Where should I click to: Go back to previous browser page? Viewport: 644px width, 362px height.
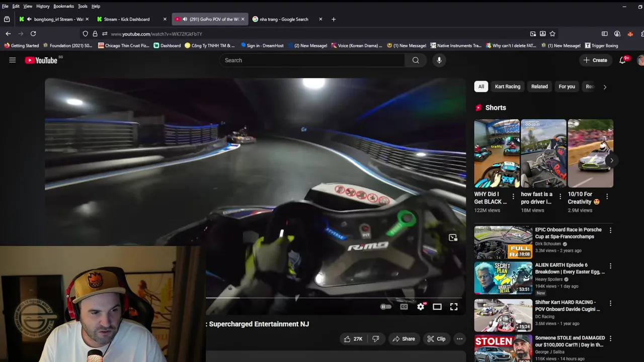pos(8,34)
